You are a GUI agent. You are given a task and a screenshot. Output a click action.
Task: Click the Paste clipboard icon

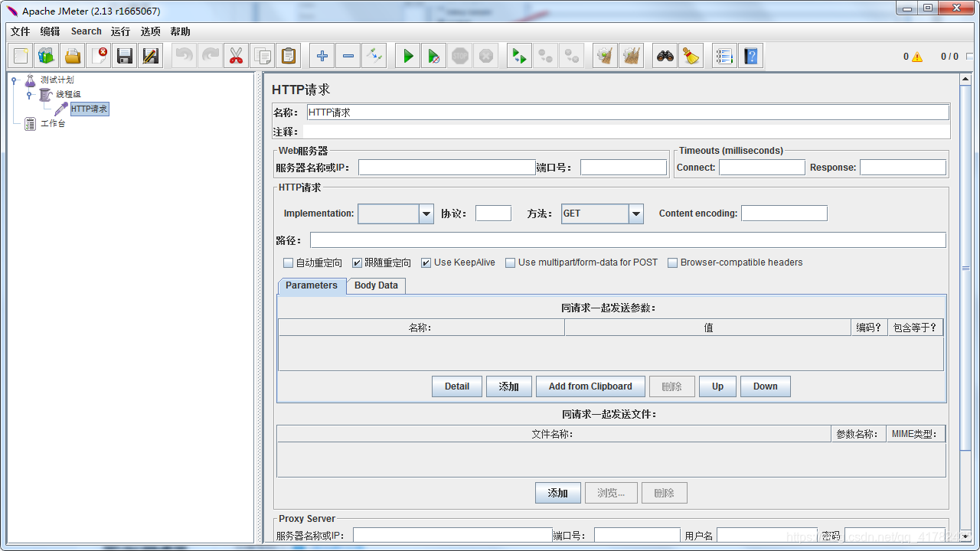coord(288,56)
